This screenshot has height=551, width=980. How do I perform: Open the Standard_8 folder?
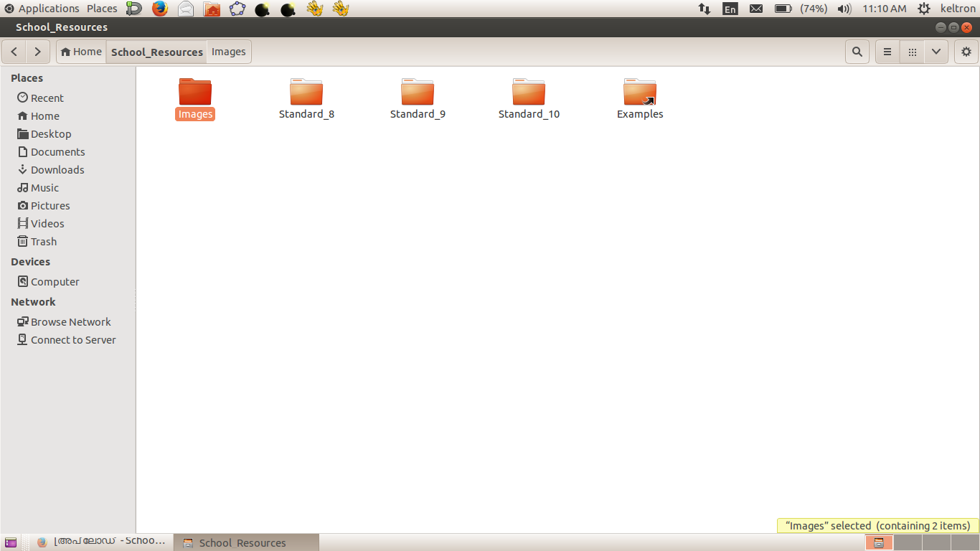(306, 93)
